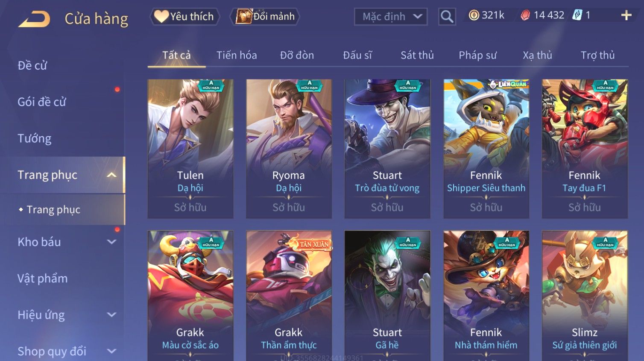Click the gold coin balance icon
The image size is (644, 361).
pyautogui.click(x=474, y=15)
